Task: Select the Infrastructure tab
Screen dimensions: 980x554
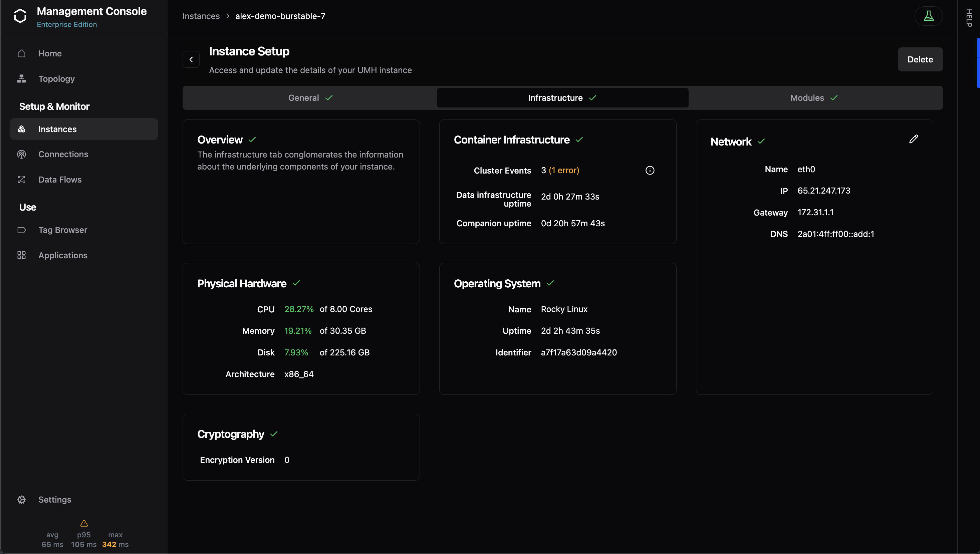Action: (562, 98)
